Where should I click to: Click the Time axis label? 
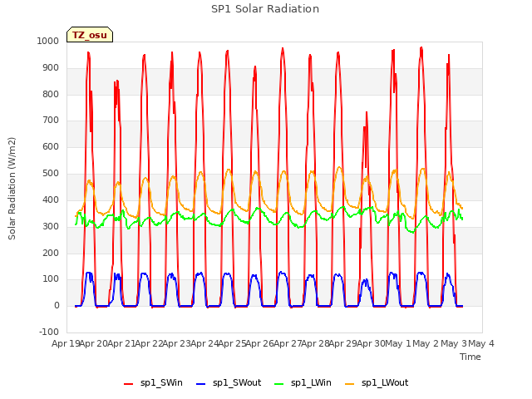[x=470, y=357]
